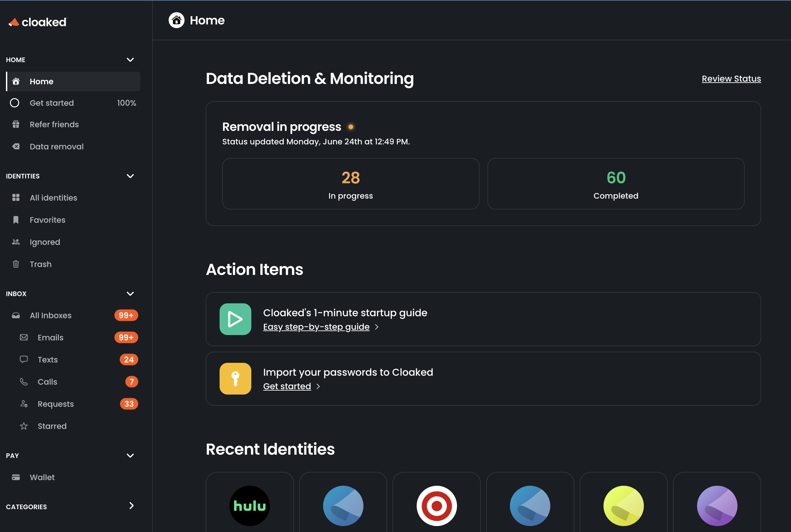Screen dimensions: 791x532
Task: Collapse the IDENTITIES section
Action: click(130, 176)
